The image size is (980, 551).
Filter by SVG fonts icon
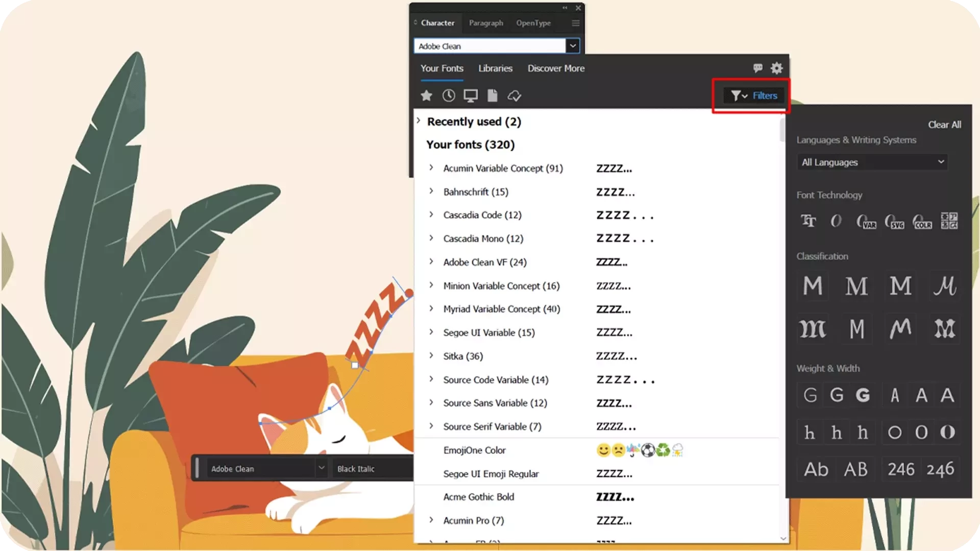coord(895,221)
